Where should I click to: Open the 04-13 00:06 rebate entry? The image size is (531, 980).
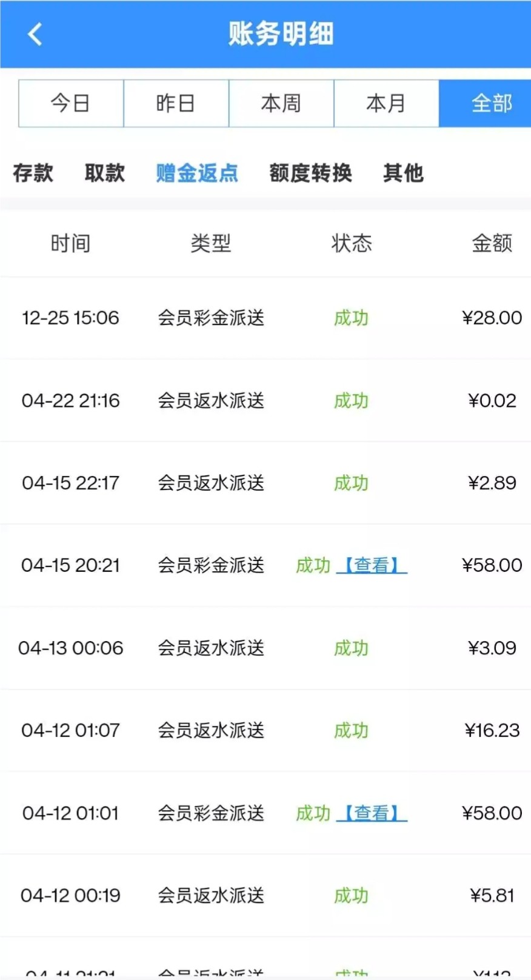[265, 648]
